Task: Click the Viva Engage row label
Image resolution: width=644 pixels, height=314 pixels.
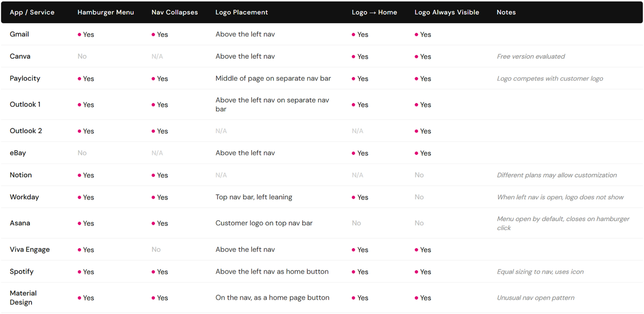Action: pos(30,249)
